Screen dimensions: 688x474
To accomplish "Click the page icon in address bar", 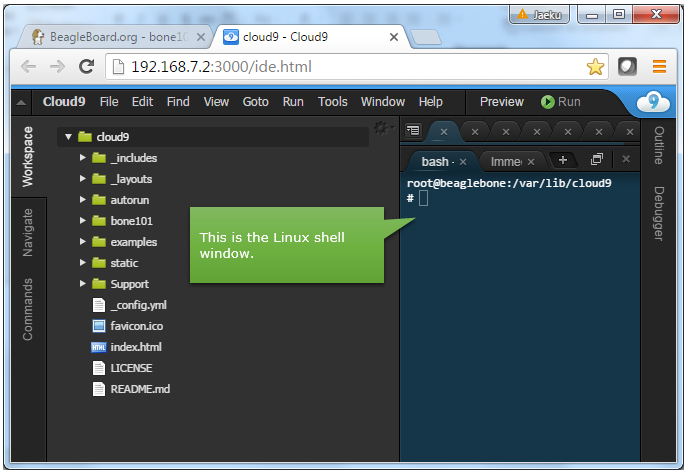I will [x=118, y=67].
